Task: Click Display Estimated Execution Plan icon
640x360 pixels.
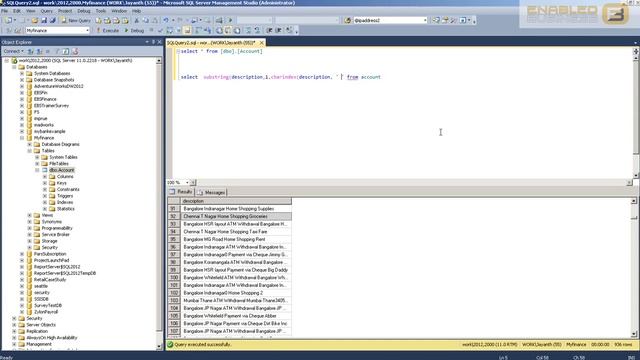Action: pyautogui.click(x=169, y=30)
